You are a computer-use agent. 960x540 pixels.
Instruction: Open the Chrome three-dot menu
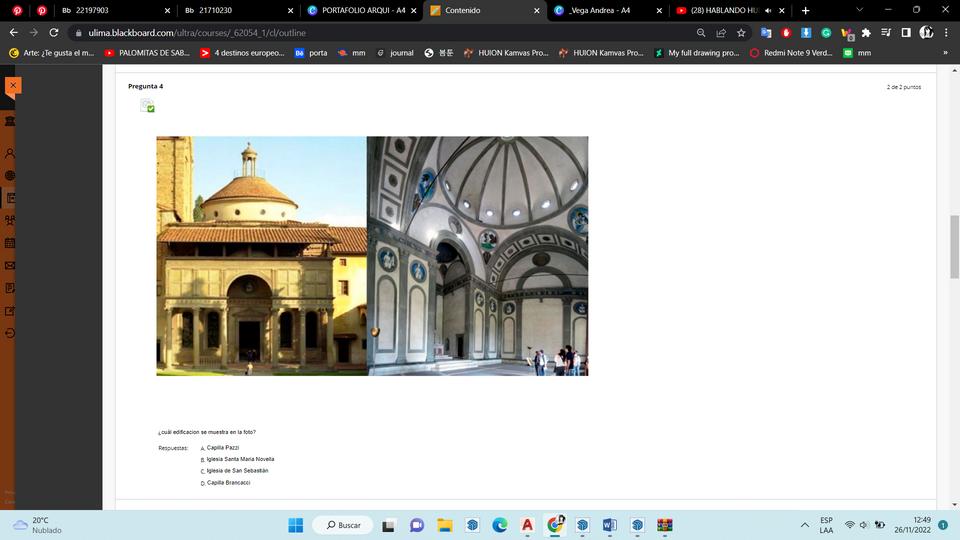(946, 32)
